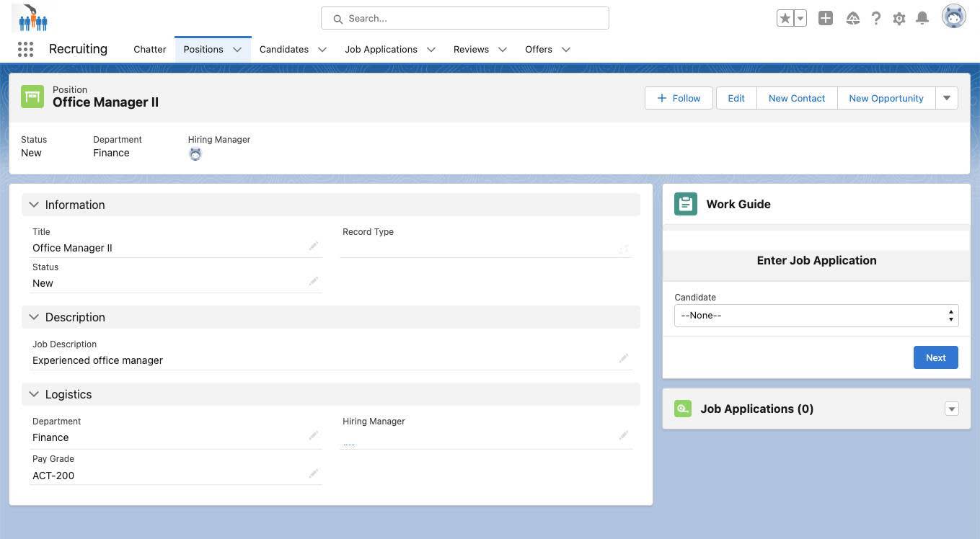This screenshot has height=539, width=980.
Task: Click the Job Applications related list icon
Action: [x=683, y=409]
